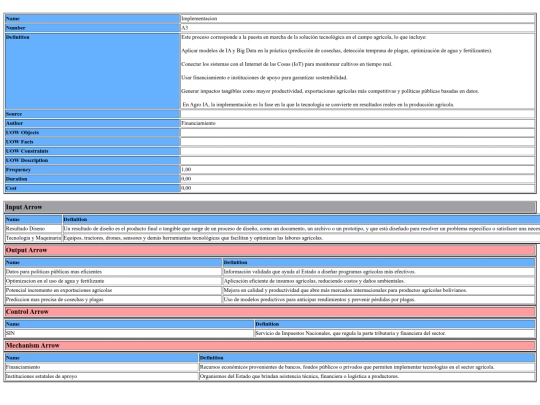
Task: Click the definition 'Organismos del Estado que brindan'
Action: tap(367, 376)
